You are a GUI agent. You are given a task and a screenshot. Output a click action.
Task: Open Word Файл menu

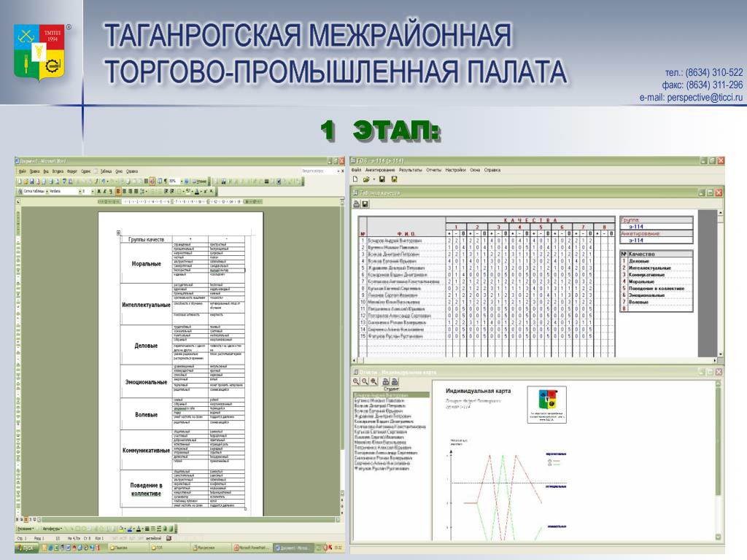pyautogui.click(x=23, y=171)
